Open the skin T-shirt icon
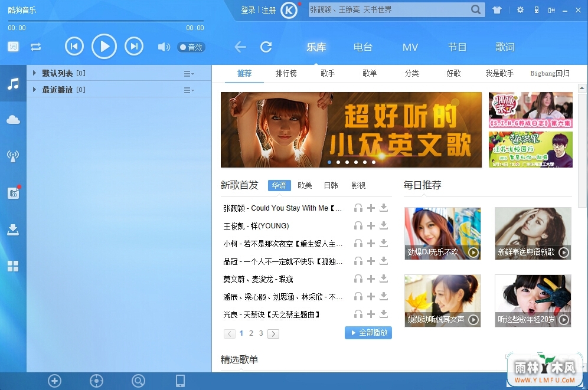The image size is (588, 390). tap(497, 10)
